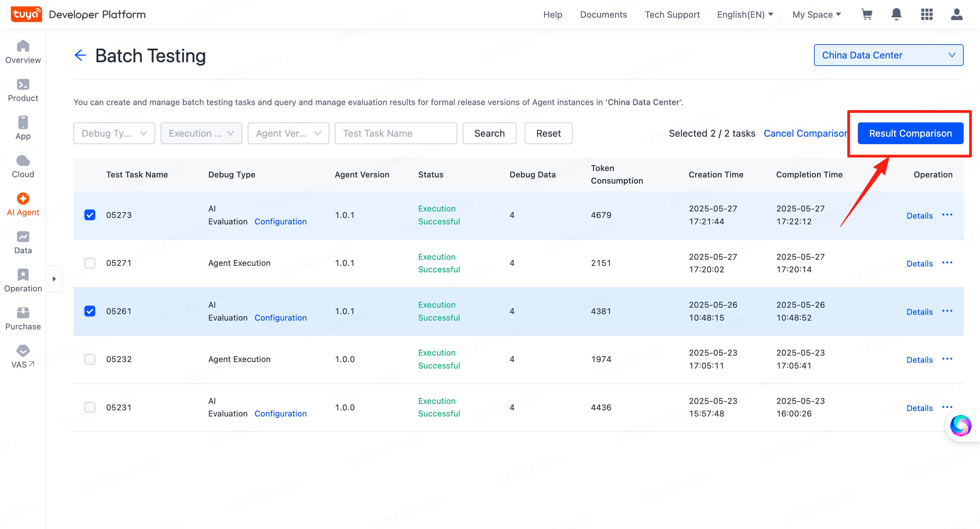
Task: Open the Agent Version filter dropdown
Action: pos(288,133)
